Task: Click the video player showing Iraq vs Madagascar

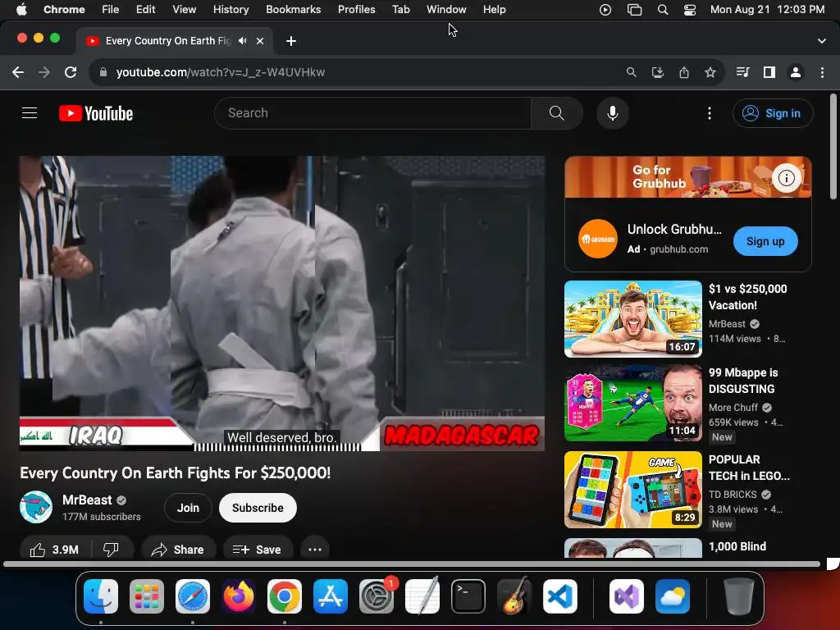Action: 282,304
